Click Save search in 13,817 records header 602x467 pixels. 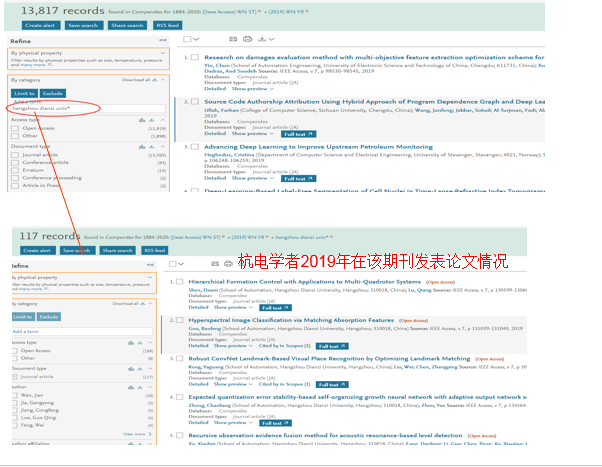(83, 25)
